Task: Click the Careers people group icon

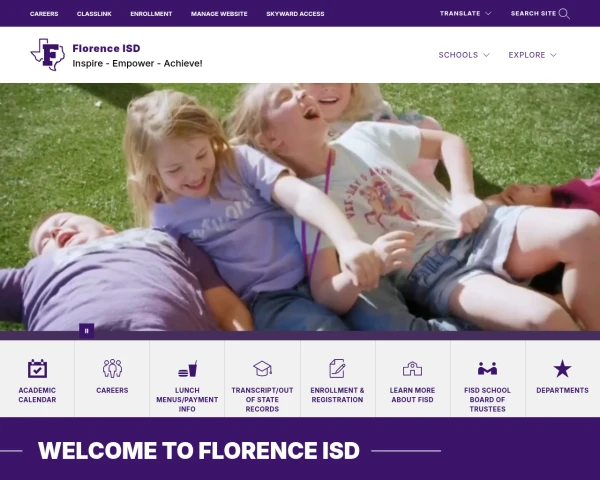Action: pos(112,368)
